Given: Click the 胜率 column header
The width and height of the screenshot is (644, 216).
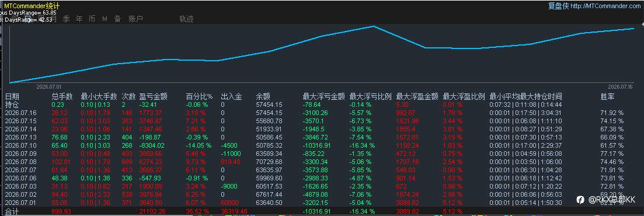Looking at the screenshot, I should coord(607,96).
